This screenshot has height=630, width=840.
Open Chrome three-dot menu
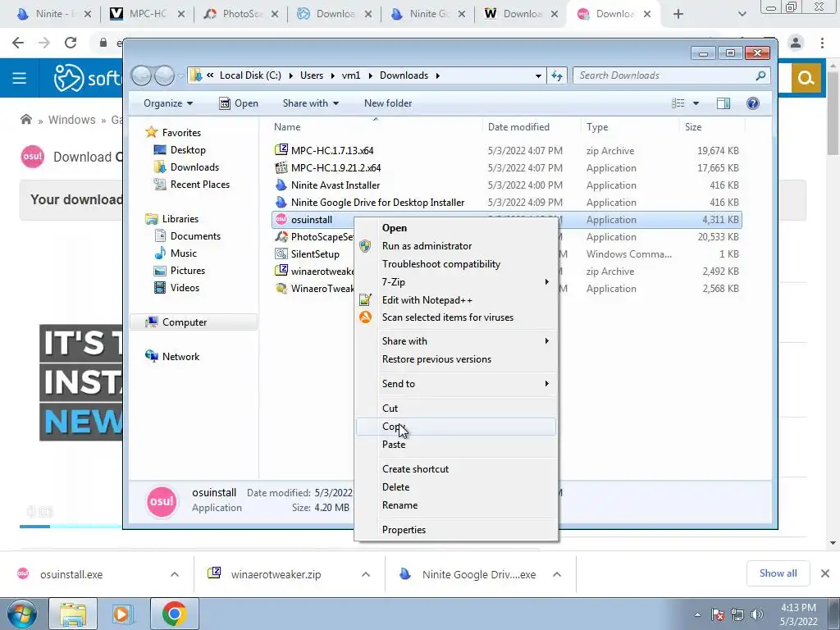pyautogui.click(x=822, y=43)
